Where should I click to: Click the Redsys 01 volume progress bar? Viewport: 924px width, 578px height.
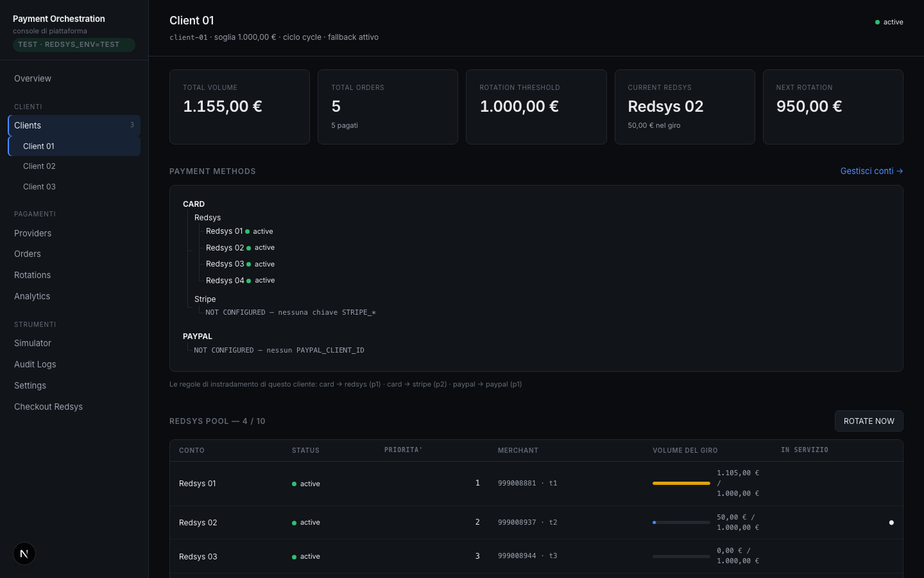pos(681,483)
